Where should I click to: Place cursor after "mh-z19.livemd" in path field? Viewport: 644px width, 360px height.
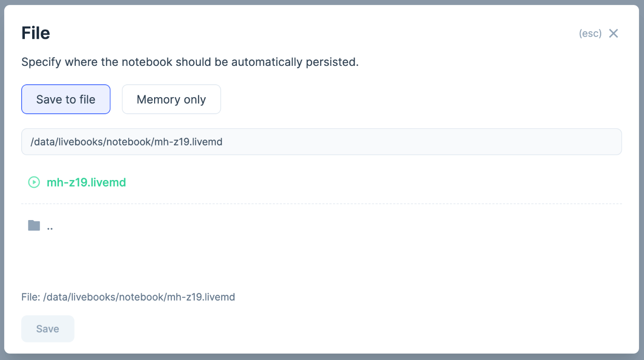[x=223, y=142]
